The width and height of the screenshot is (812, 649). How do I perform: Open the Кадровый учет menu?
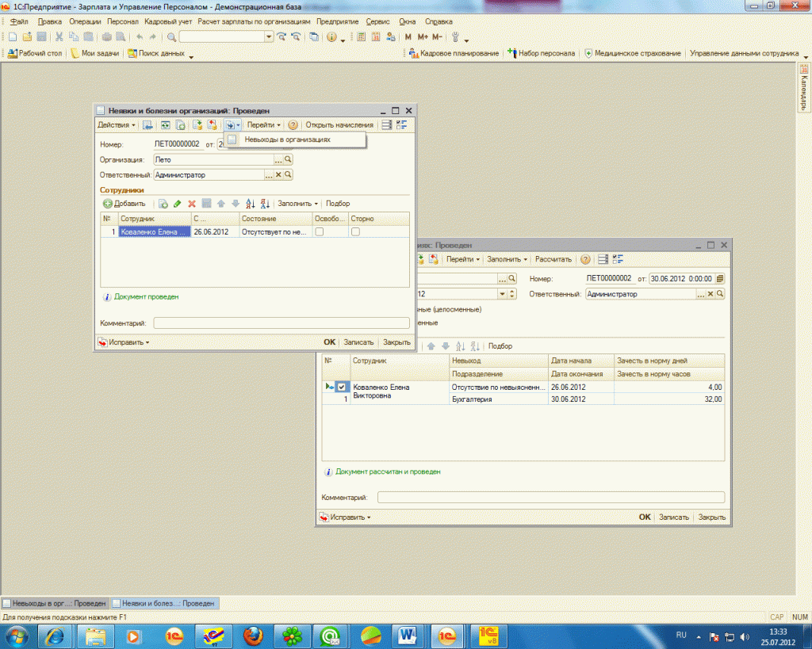pos(167,21)
